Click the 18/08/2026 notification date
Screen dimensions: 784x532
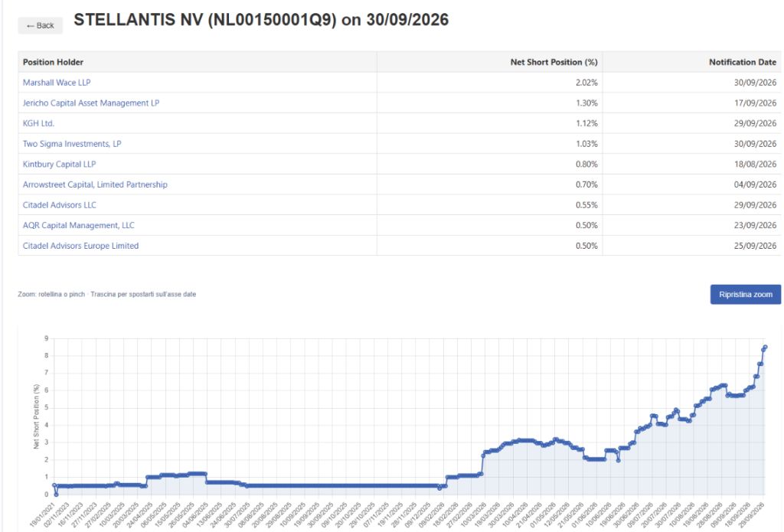click(755, 164)
